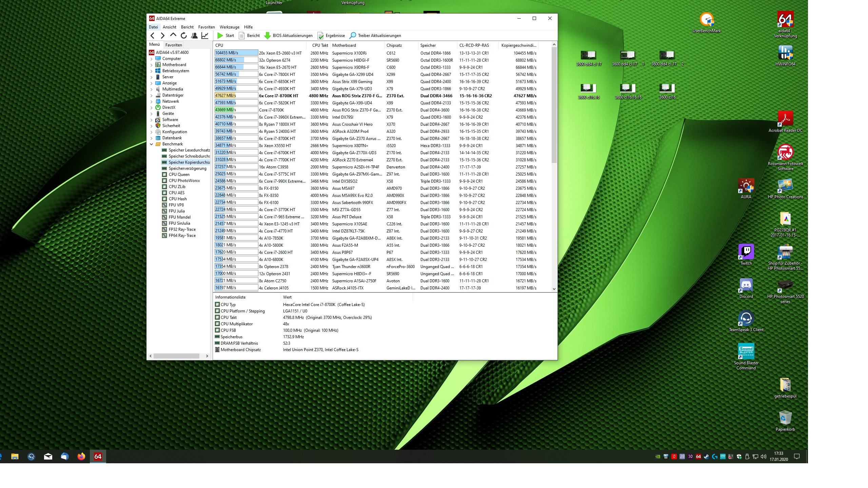Click the up-level arrow toolbar icon
This screenshot has height=488, width=868.
click(x=173, y=35)
